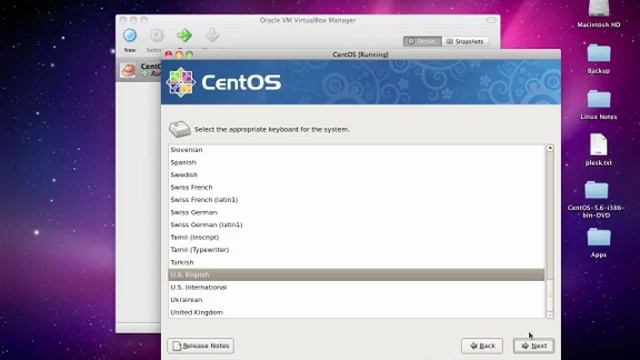The image size is (640, 360).
Task: Pick Swiss French (latin1) keyboard
Action: click(356, 200)
